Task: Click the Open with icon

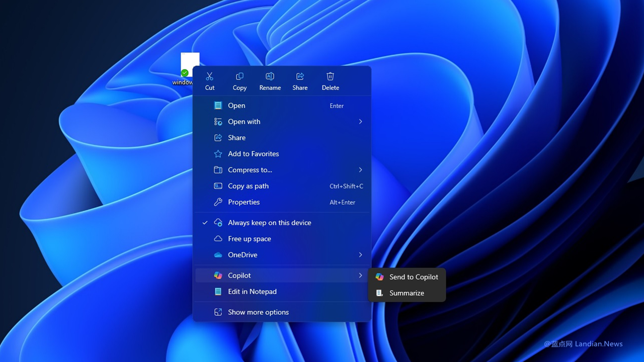Action: pyautogui.click(x=218, y=122)
